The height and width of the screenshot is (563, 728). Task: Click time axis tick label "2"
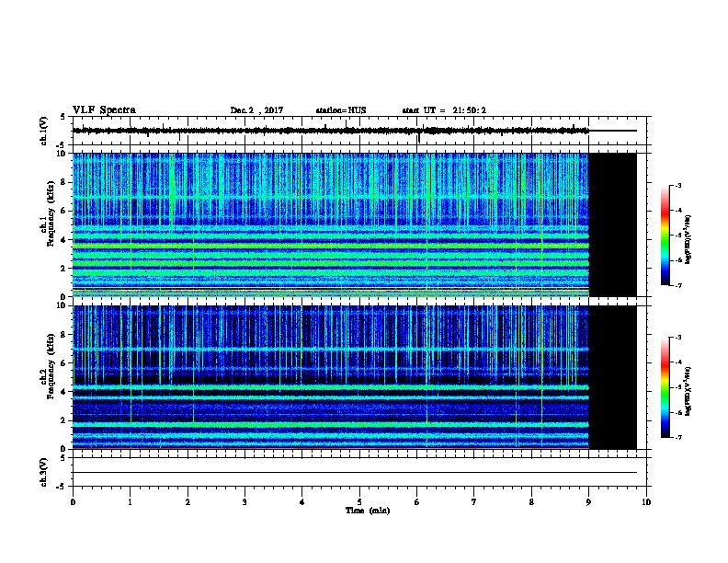188,502
